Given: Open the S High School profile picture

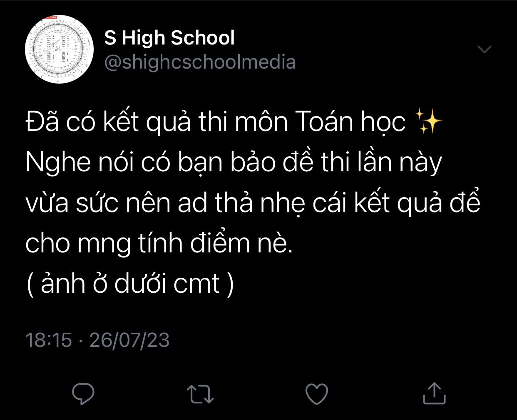Looking at the screenshot, I should coord(59,49).
